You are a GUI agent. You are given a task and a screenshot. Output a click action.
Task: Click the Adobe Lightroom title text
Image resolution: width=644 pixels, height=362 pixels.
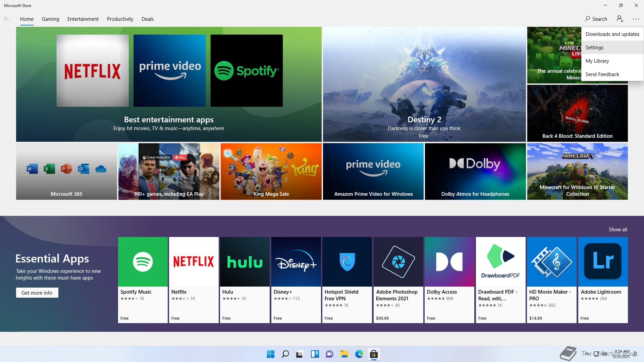click(601, 292)
